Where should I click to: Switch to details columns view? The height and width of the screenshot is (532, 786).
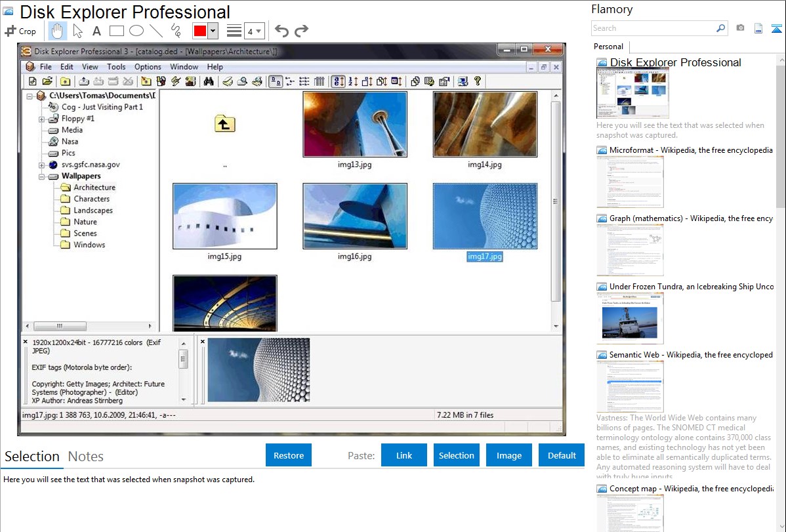320,81
